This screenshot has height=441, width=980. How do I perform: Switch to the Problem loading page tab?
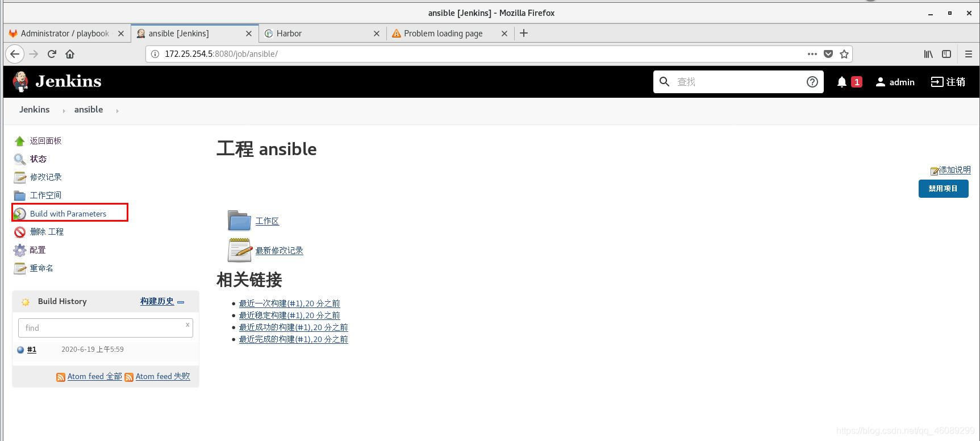450,34
